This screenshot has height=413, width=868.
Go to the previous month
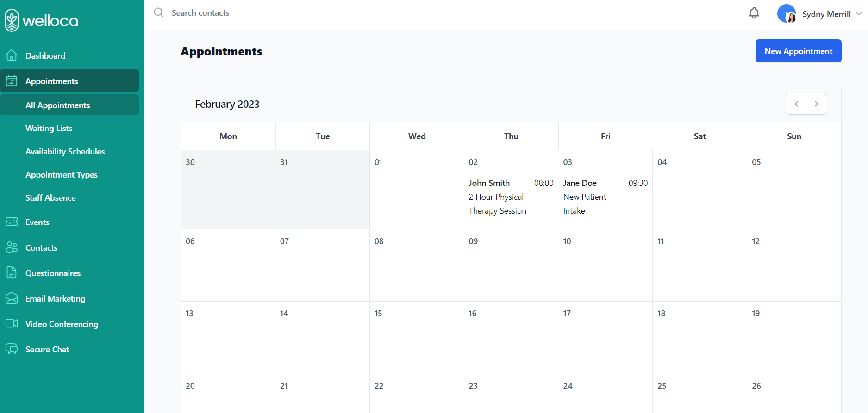coord(796,104)
